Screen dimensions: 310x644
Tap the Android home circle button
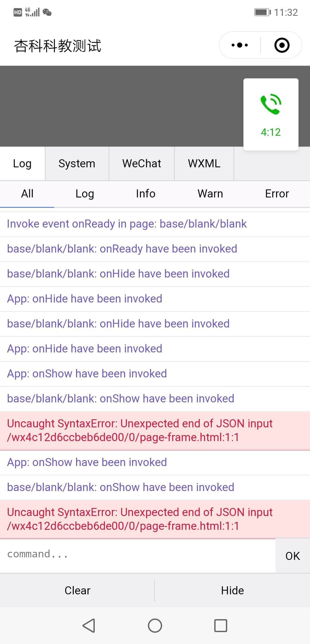(155, 625)
